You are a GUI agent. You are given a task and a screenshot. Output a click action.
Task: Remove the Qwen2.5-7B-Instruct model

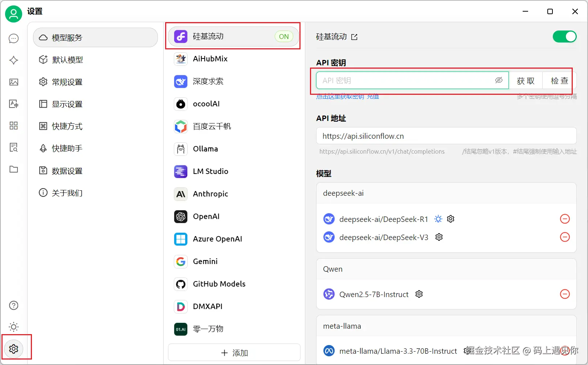[565, 294]
